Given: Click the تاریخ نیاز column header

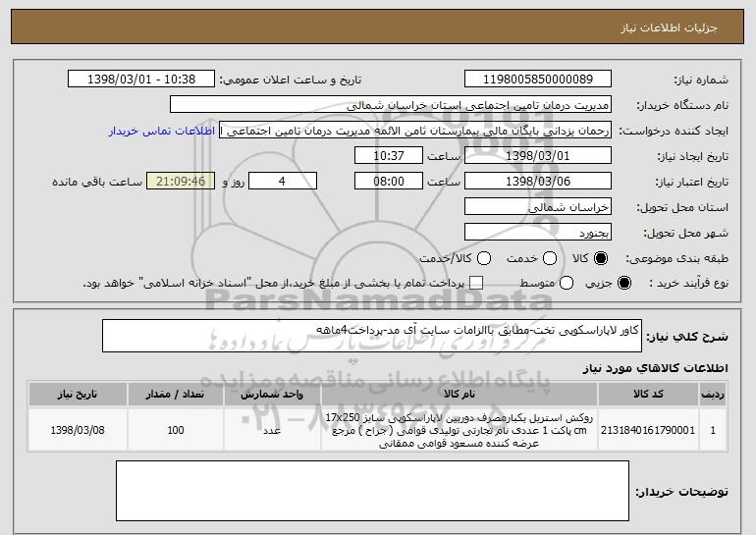Looking at the screenshot, I should click(78, 395).
